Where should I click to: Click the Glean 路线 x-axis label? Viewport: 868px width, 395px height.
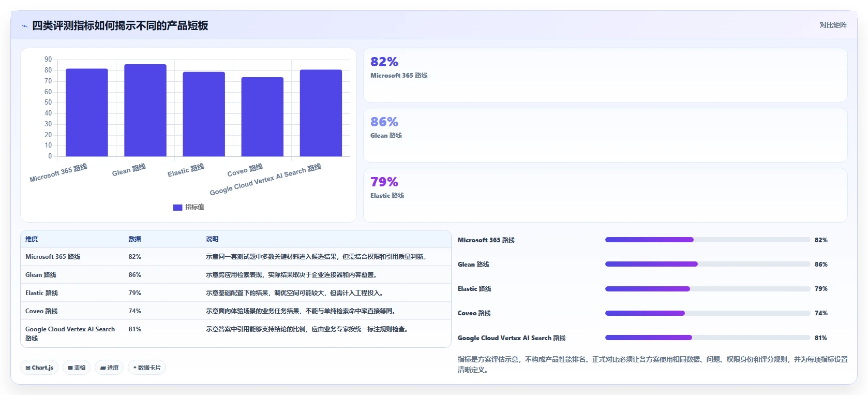pos(129,170)
